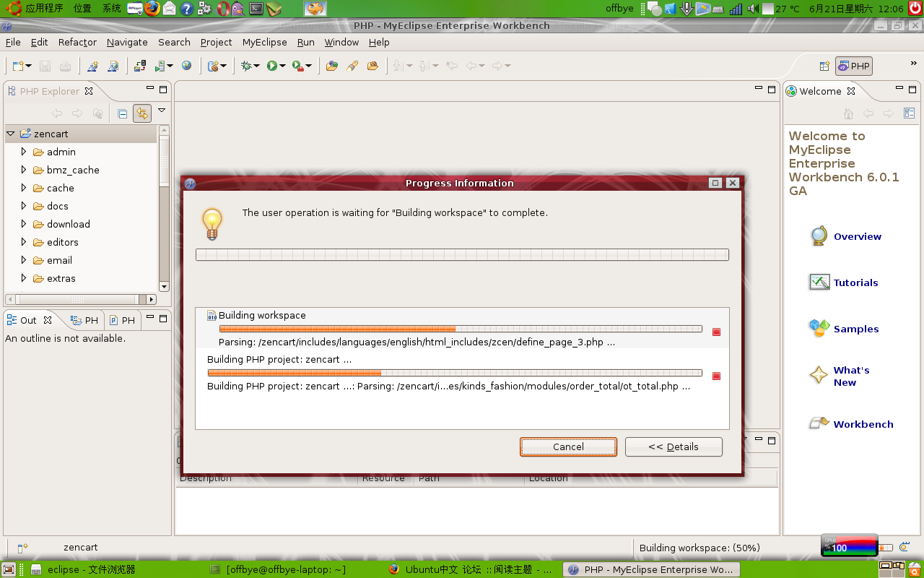Open the web browser globe icon
924x578 pixels.
click(x=187, y=66)
